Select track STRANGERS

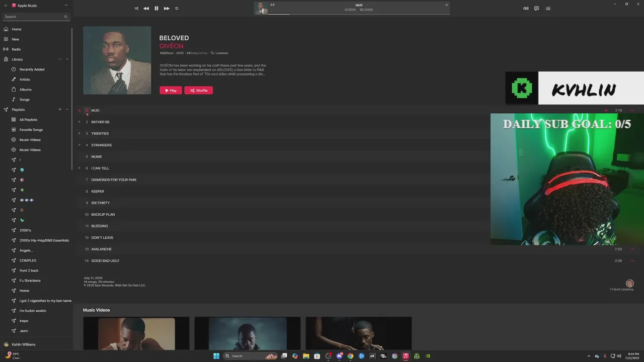[101, 145]
